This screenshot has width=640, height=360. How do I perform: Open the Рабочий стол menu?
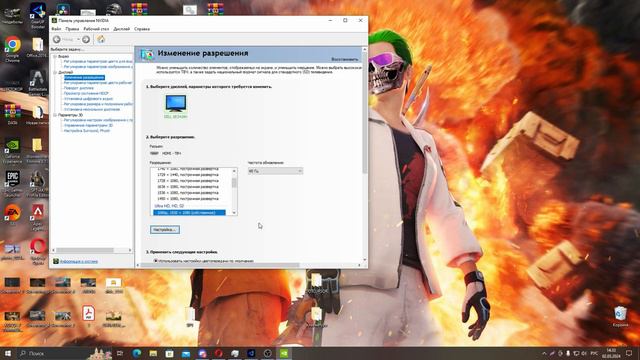pos(96,29)
